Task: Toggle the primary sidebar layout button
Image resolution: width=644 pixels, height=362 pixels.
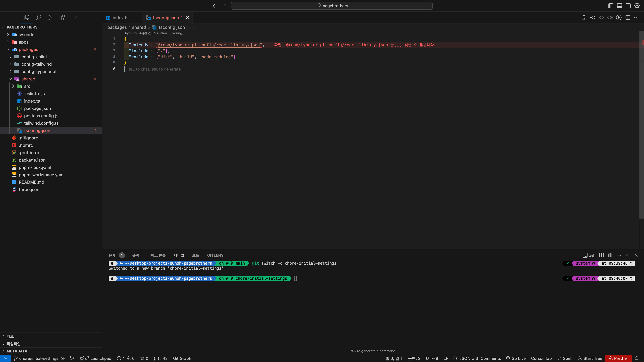Action: pyautogui.click(x=611, y=6)
